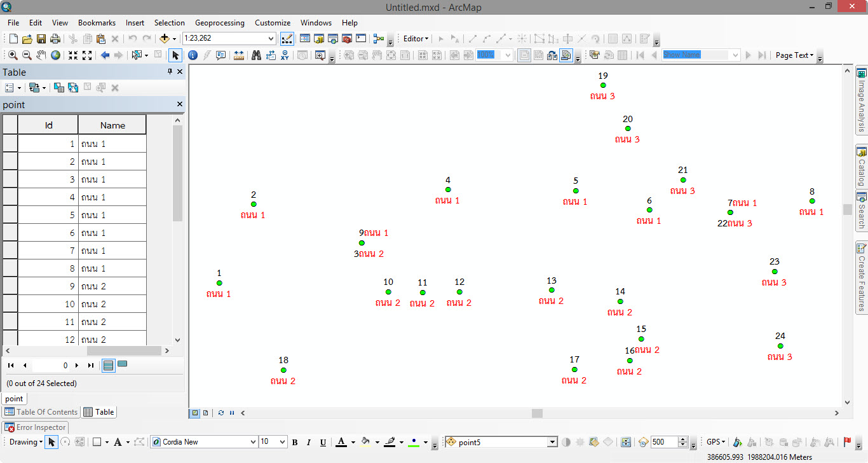Change the fill color bucket
The height and width of the screenshot is (463, 868).
[x=365, y=442]
